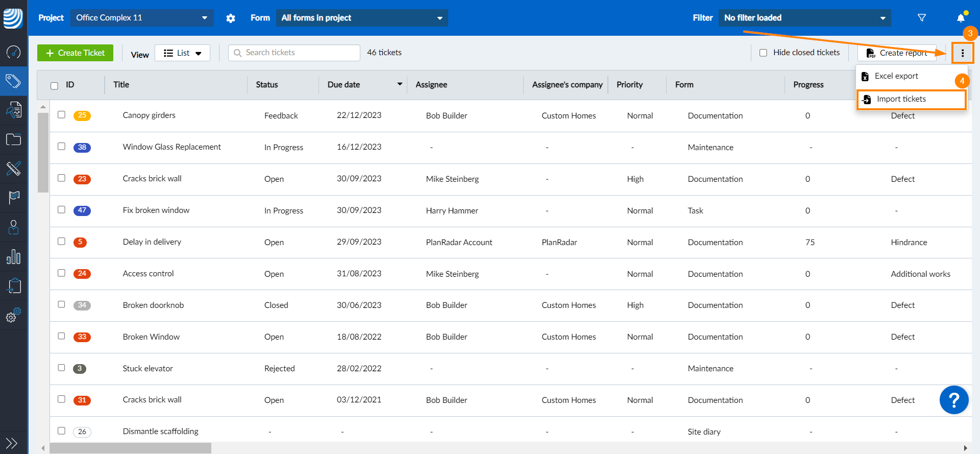Click the filter funnel icon

click(922, 18)
